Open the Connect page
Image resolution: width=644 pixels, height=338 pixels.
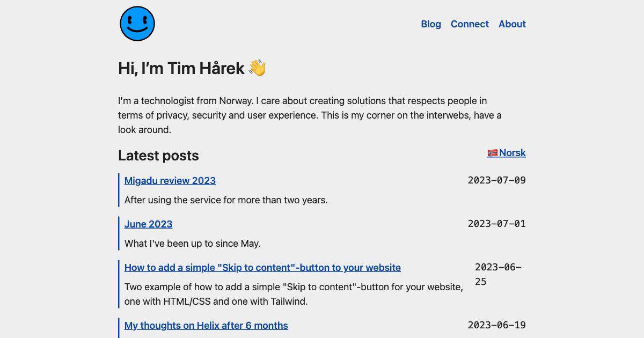pos(470,24)
